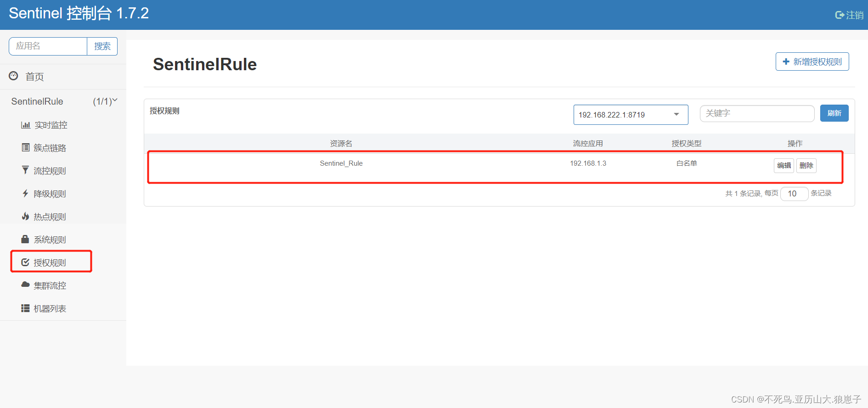Click the 192.168.1.3 flow app cell

[588, 163]
